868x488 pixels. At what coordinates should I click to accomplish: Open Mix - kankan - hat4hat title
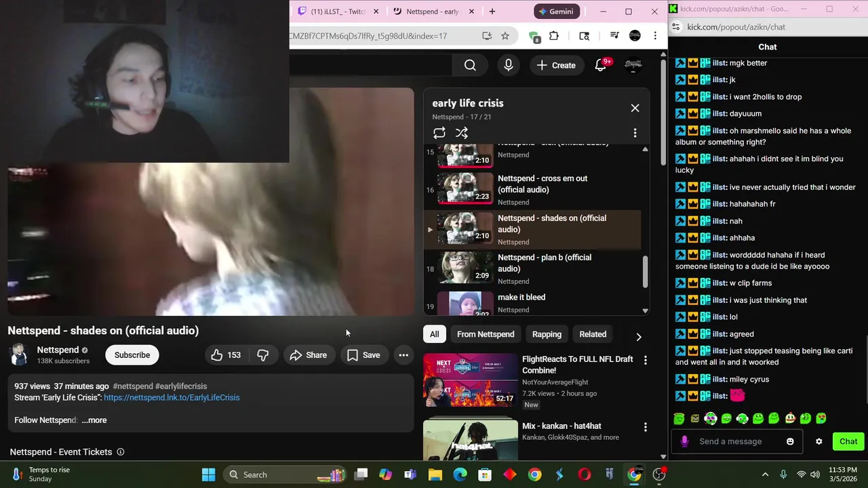[561, 426]
